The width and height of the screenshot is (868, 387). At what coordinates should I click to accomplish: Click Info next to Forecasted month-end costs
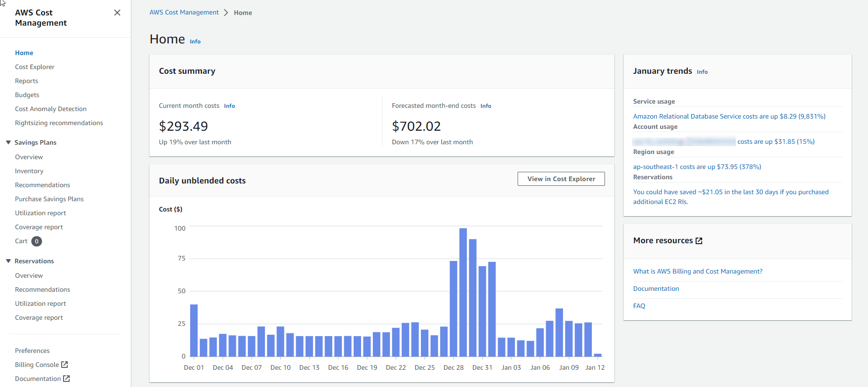point(486,106)
